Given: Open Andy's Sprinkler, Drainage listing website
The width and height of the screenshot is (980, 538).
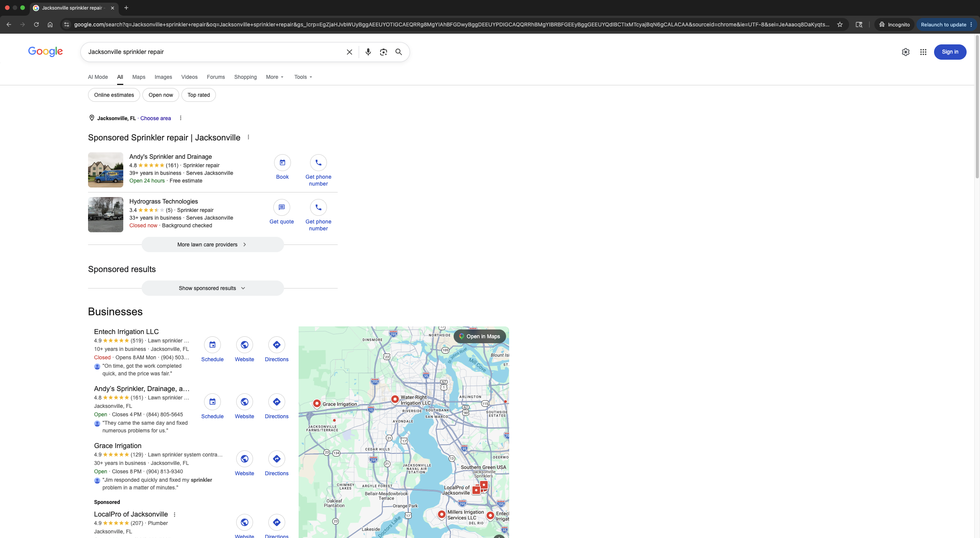Looking at the screenshot, I should [244, 406].
